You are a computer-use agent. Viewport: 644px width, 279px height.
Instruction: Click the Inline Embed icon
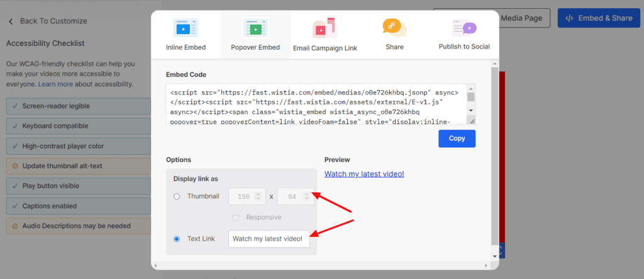tap(186, 28)
